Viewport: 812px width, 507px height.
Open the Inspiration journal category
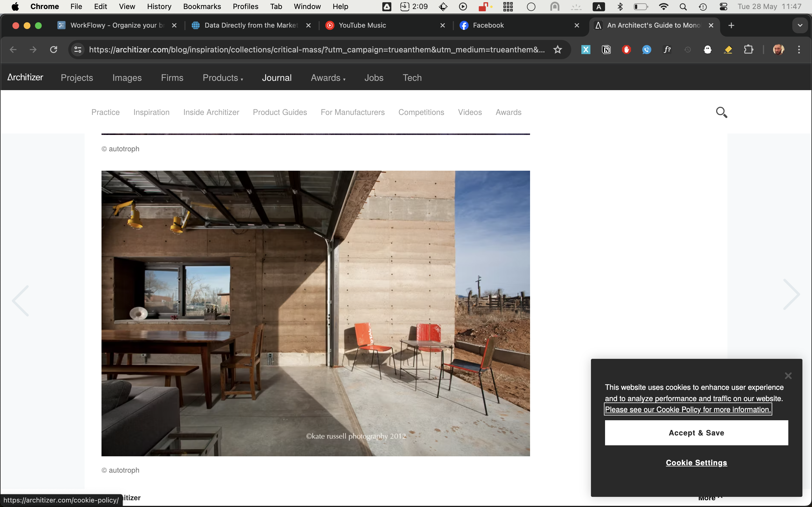151,112
